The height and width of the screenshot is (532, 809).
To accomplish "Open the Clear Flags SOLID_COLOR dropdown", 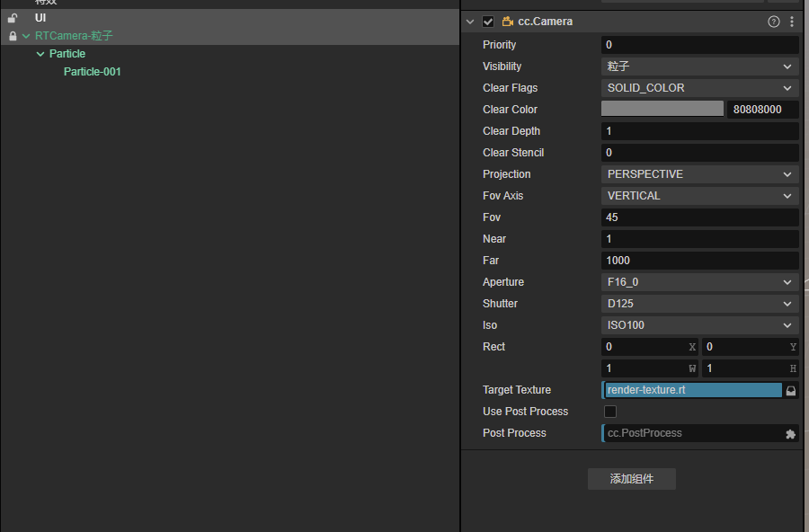I will (x=699, y=88).
